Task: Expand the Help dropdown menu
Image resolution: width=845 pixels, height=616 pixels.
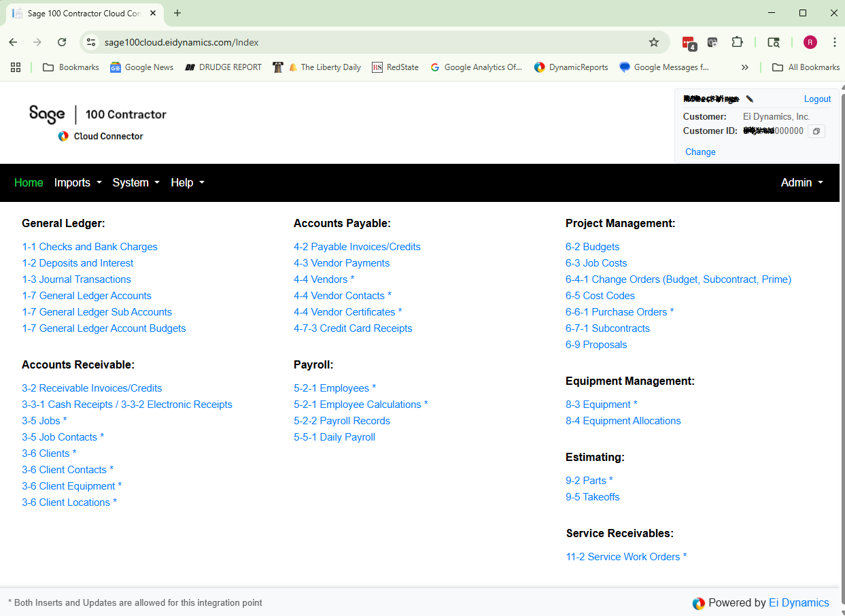Action: [187, 183]
